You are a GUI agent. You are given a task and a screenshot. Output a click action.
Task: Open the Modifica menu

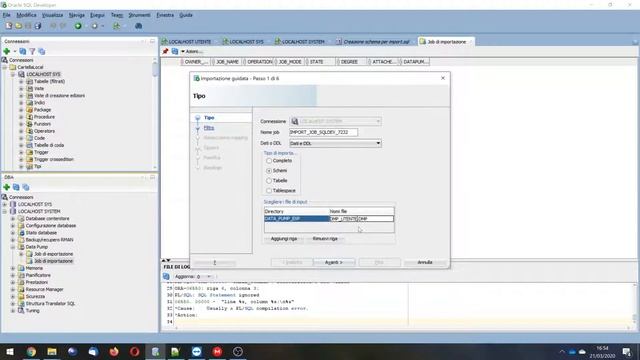pyautogui.click(x=27, y=15)
